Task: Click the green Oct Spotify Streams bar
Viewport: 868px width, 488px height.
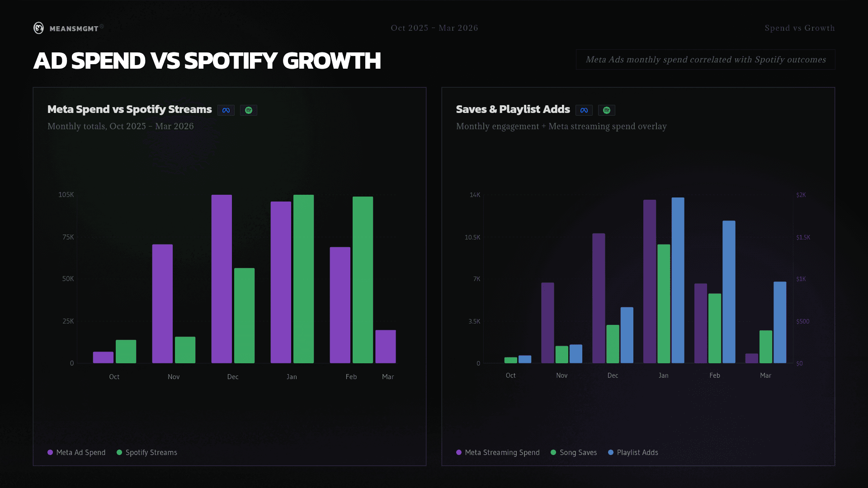Action: [126, 352]
